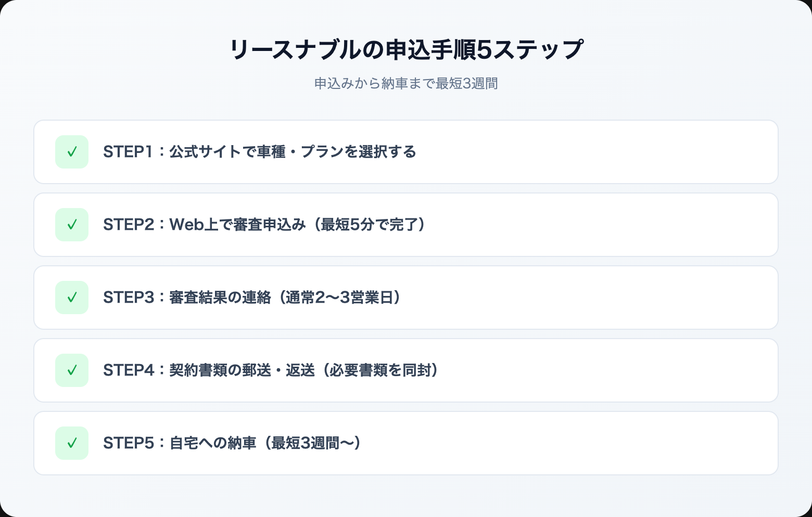Click the text 審査結果の連絡

tap(220, 298)
